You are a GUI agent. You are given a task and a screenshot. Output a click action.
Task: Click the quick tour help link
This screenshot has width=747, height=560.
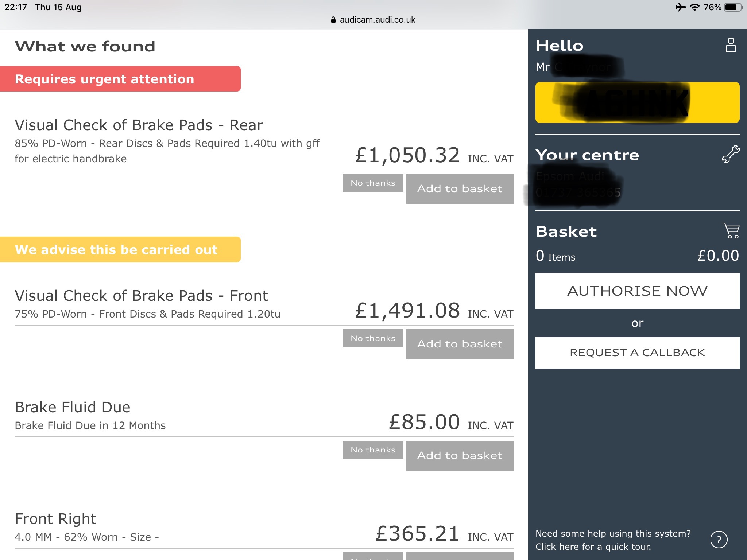click(x=613, y=540)
